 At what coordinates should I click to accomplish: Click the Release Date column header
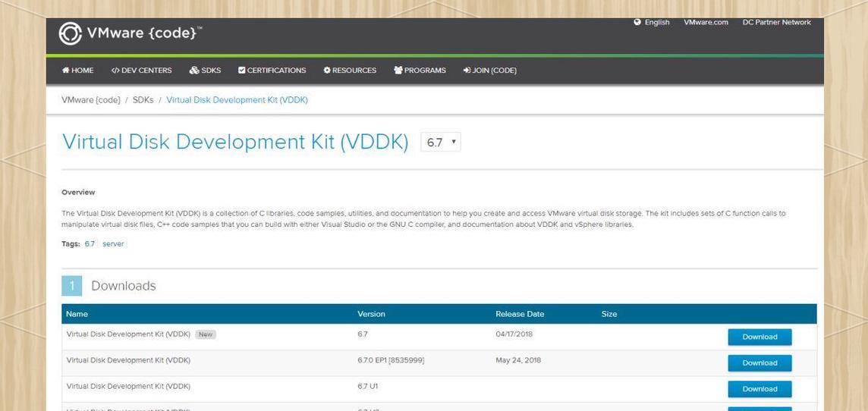tap(520, 314)
